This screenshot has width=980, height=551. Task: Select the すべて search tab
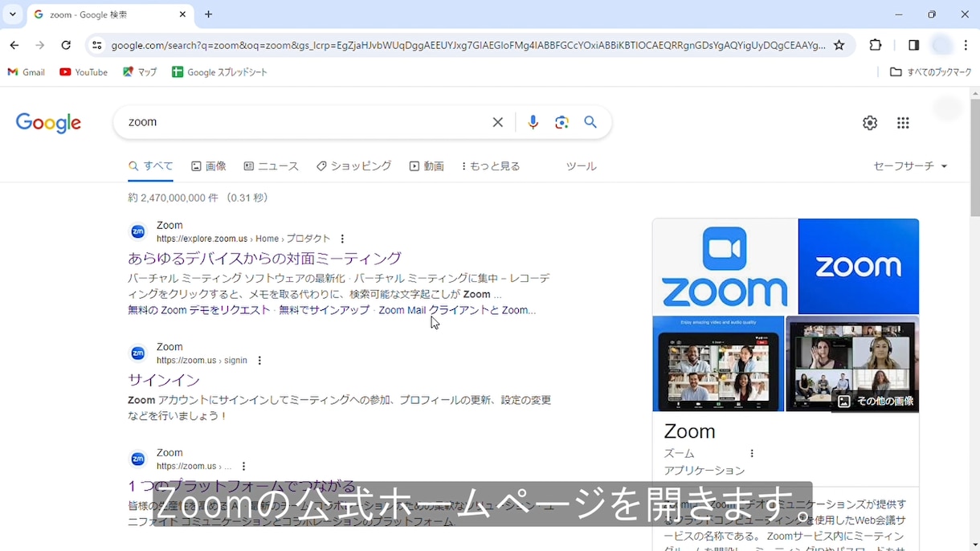point(151,166)
